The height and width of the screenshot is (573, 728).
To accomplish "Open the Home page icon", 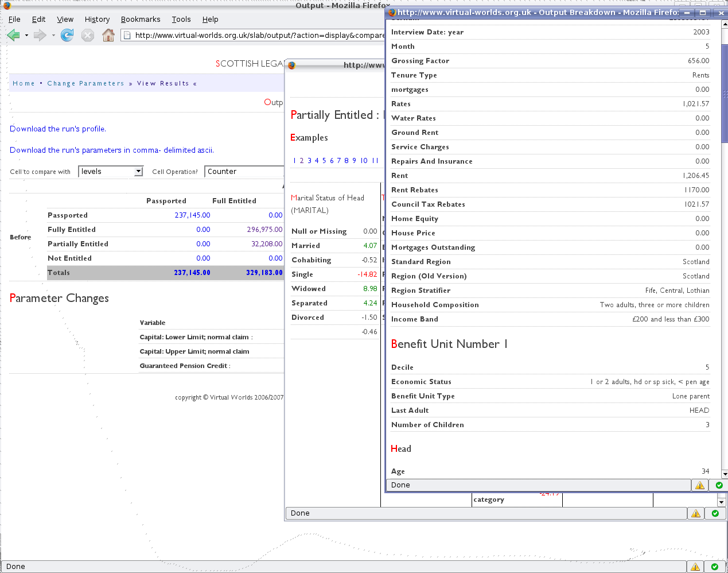I will pyautogui.click(x=107, y=34).
